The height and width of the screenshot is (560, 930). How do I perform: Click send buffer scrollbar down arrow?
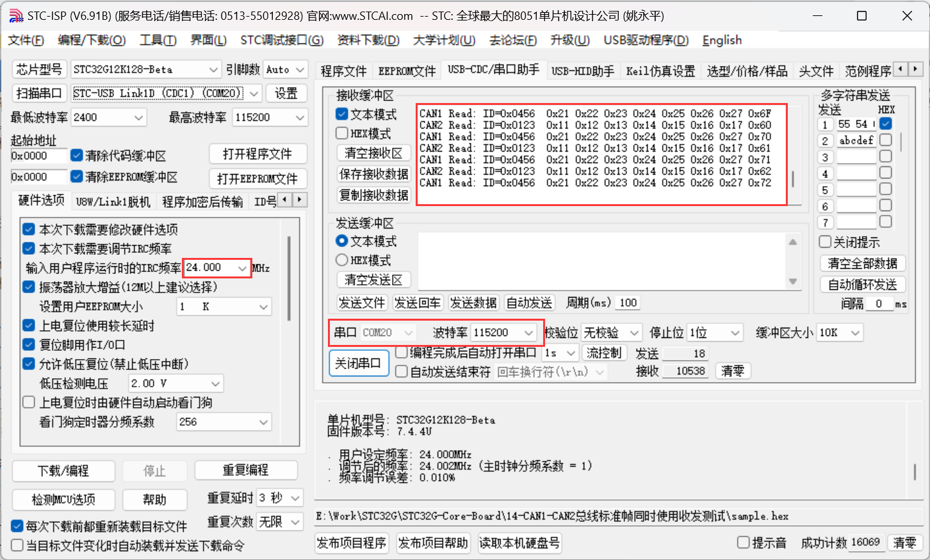click(x=793, y=281)
